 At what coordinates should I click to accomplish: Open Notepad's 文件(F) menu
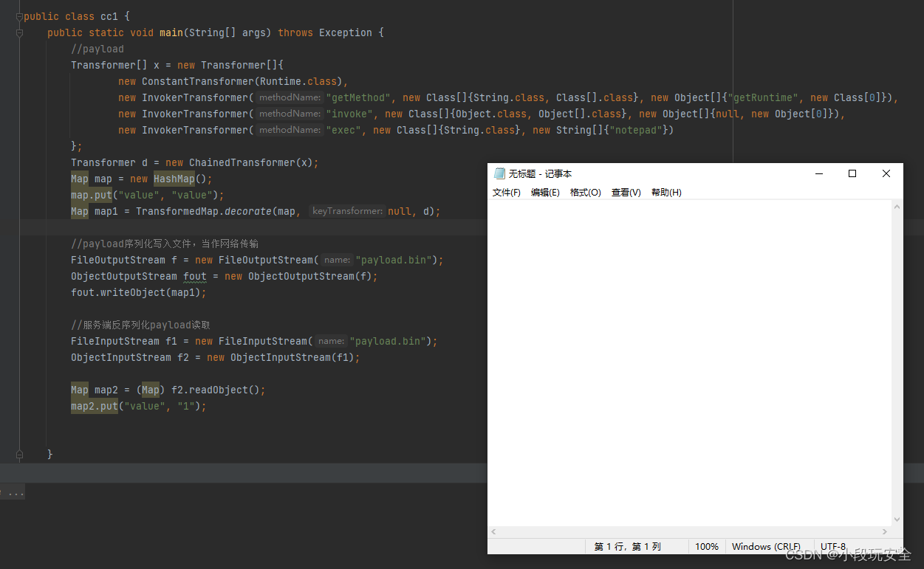507,193
